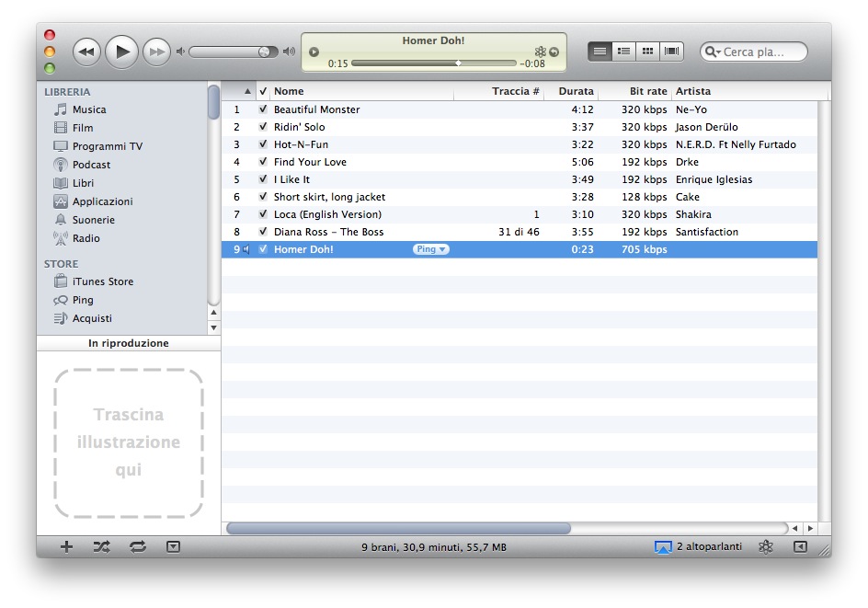Click the Play button
Viewport: 868px width, 608px height.
point(121,52)
